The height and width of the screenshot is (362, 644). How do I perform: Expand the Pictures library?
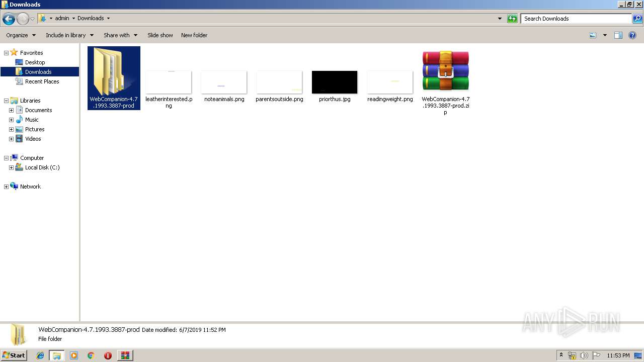tap(11, 129)
